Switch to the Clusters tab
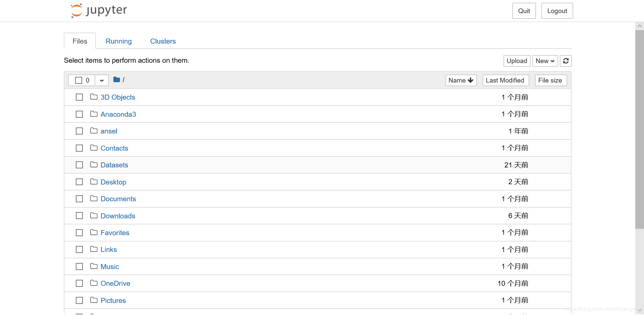Viewport: 644px width, 315px height. click(163, 41)
